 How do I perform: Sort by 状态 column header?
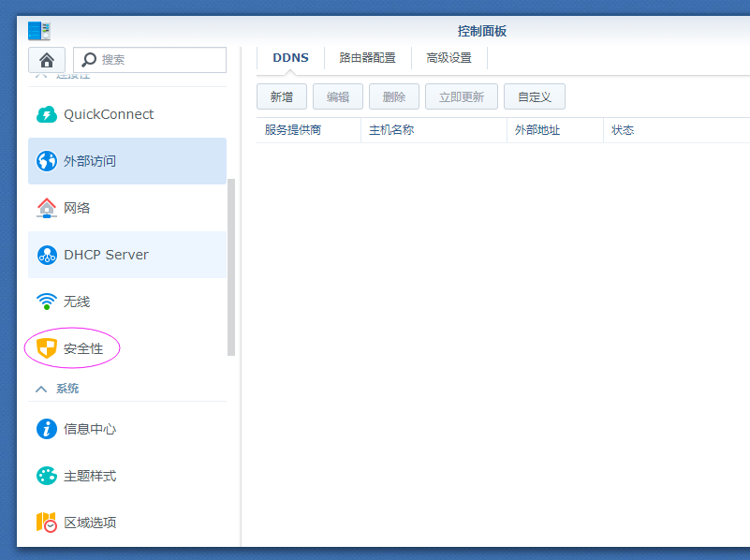(x=677, y=130)
